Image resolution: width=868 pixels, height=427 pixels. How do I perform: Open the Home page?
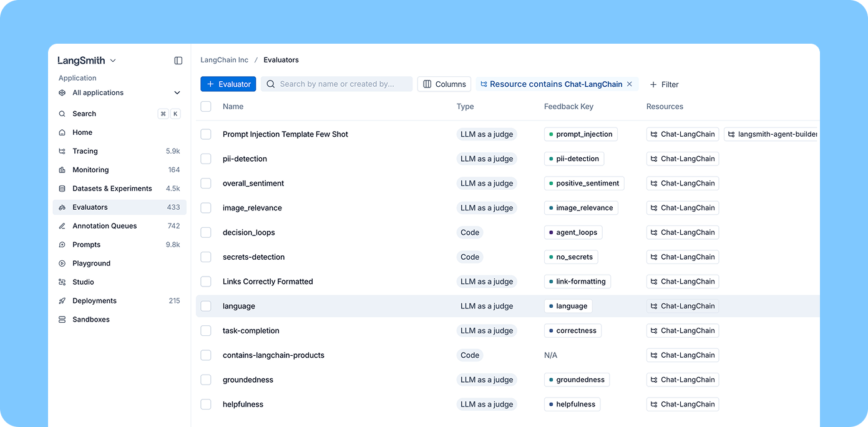119,132
